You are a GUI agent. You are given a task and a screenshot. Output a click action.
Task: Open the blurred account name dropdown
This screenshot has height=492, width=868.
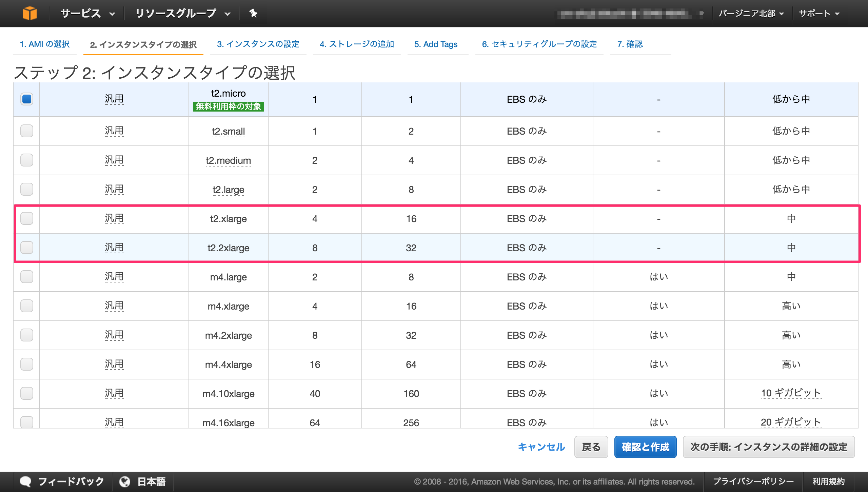pyautogui.click(x=631, y=14)
